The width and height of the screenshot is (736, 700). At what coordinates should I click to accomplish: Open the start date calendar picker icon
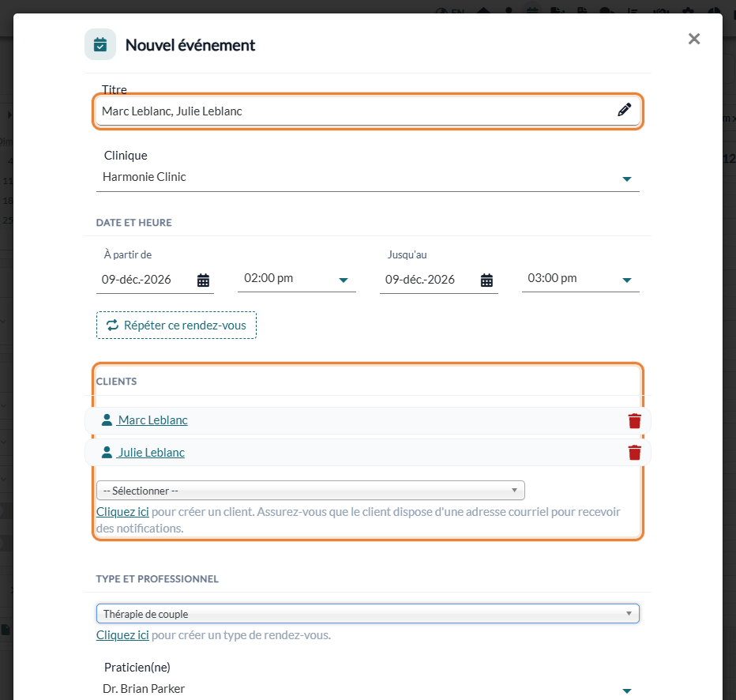203,280
